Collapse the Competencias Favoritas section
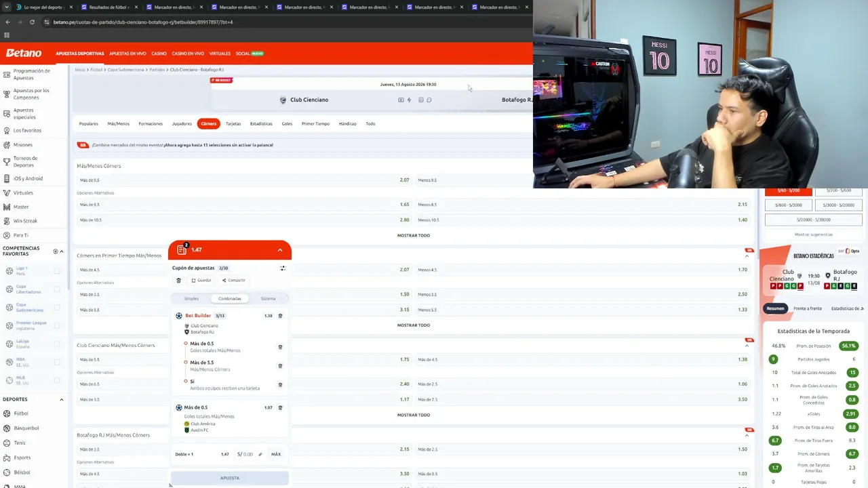 click(x=62, y=251)
